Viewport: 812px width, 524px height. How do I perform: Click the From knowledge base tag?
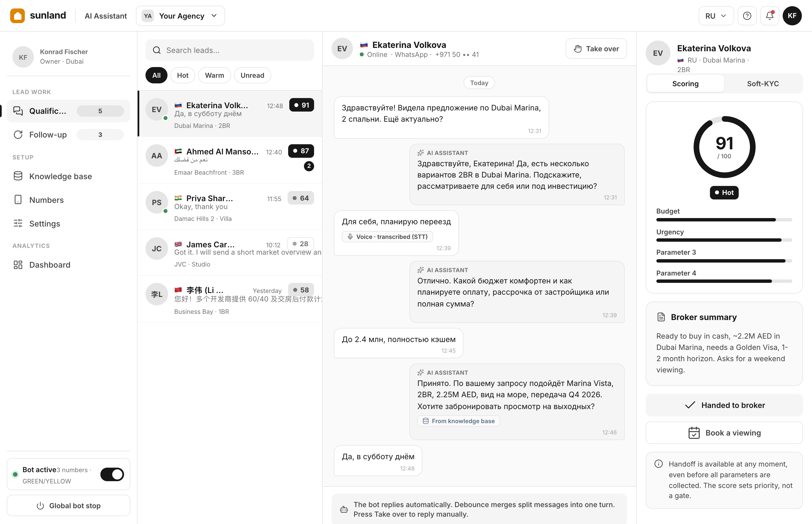(x=459, y=421)
